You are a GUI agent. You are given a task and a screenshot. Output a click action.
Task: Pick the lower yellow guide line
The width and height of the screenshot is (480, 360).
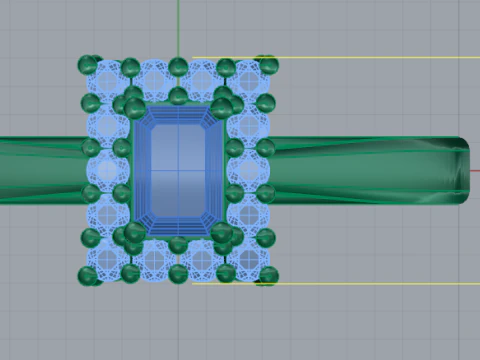[336, 284]
